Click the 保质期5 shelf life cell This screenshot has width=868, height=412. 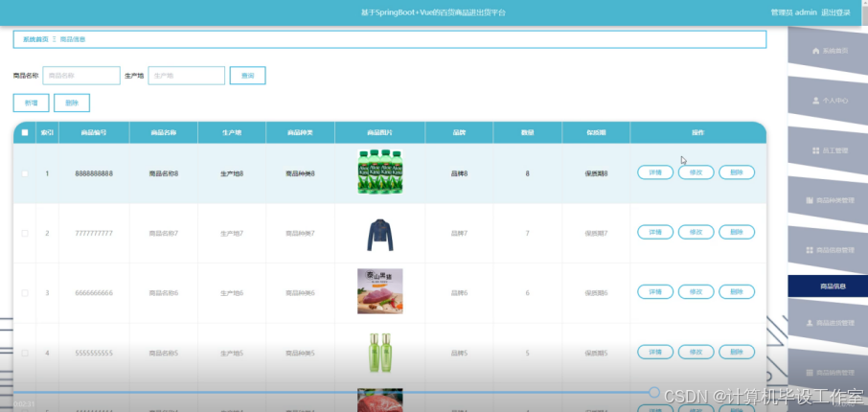[x=596, y=353]
